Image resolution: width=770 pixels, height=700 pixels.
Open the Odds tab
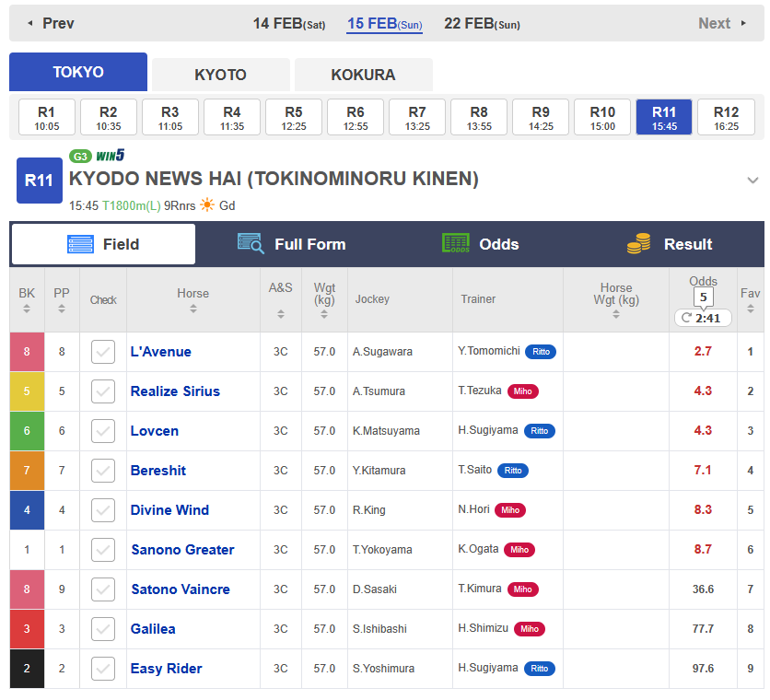pos(480,244)
